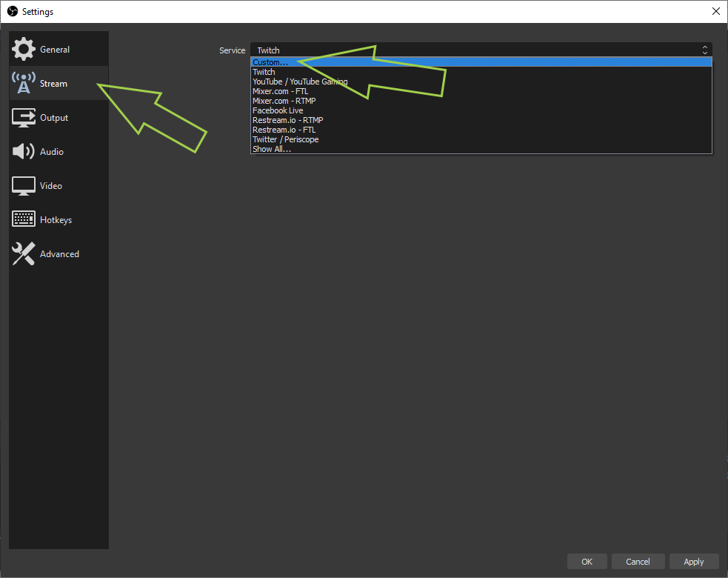Pick Twitch in the Service list

[x=264, y=72]
